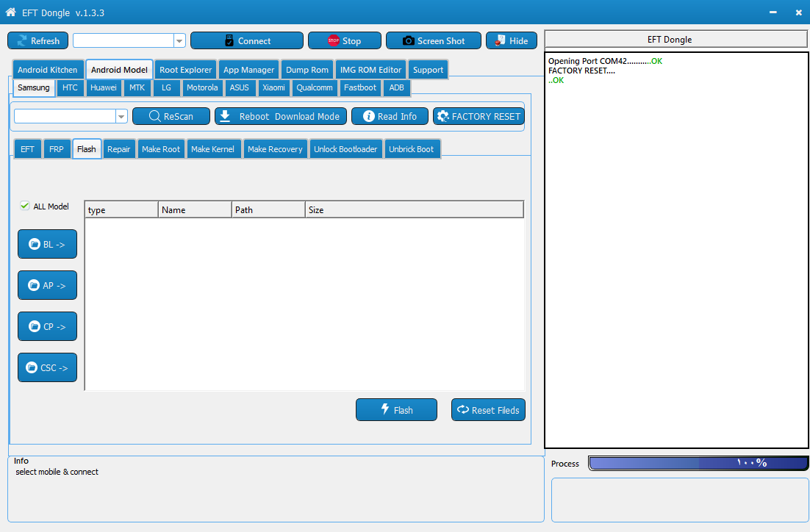Select the Qualcomm tab
810x532 pixels.
point(315,87)
